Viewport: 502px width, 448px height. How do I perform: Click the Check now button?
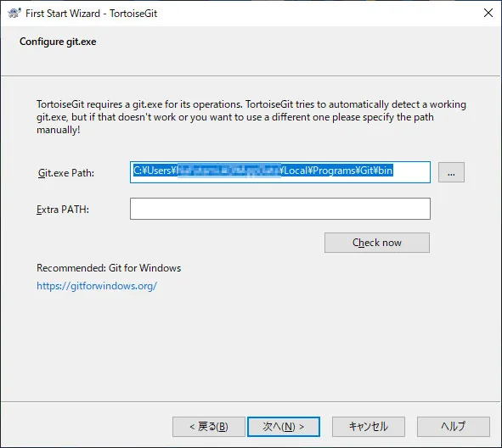(377, 243)
